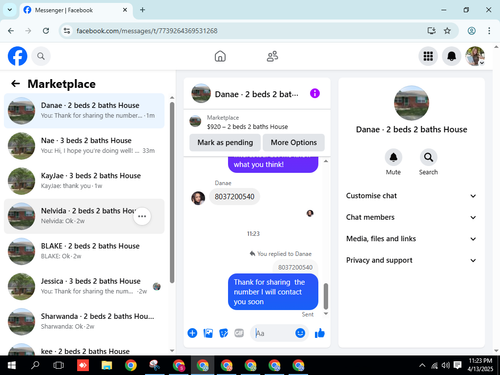The height and width of the screenshot is (375, 500).
Task: Open more actions plus icon in composer
Action: pos(192,333)
